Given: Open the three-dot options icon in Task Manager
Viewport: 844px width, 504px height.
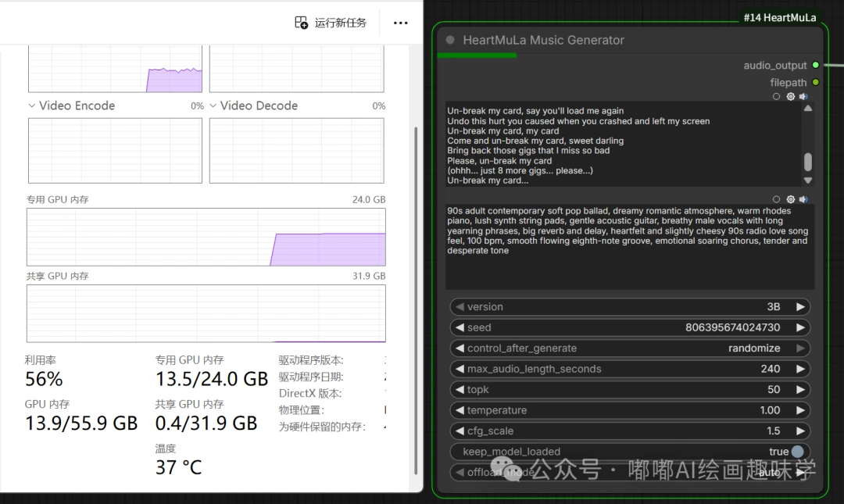Looking at the screenshot, I should click(x=400, y=23).
